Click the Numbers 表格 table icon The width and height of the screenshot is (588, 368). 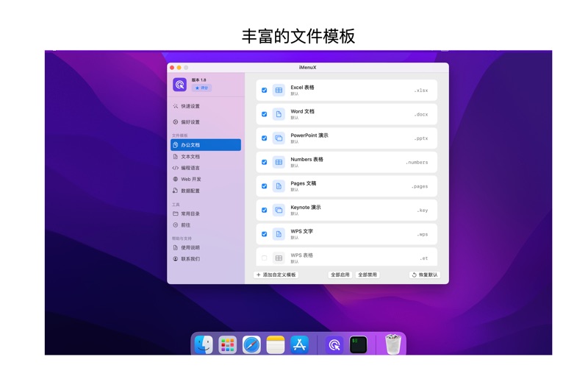pos(279,162)
